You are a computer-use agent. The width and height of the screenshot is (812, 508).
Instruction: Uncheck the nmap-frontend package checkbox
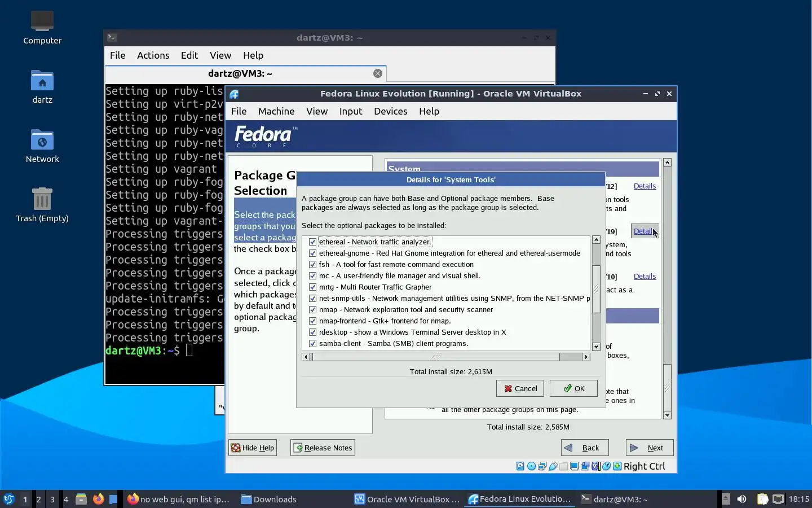(313, 321)
